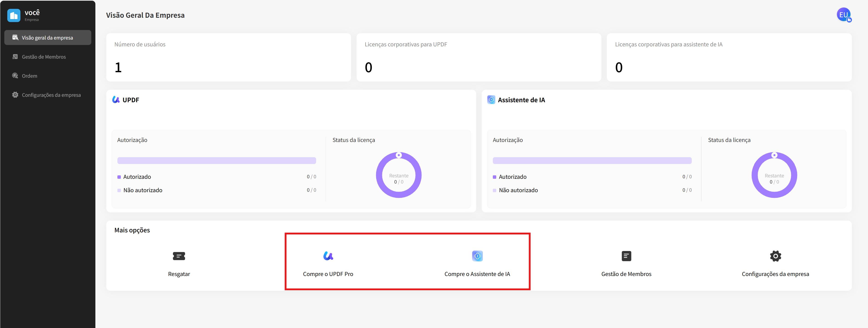Click Autorizado legend swatch in Assistente de IA card
868x328 pixels.
tap(494, 177)
